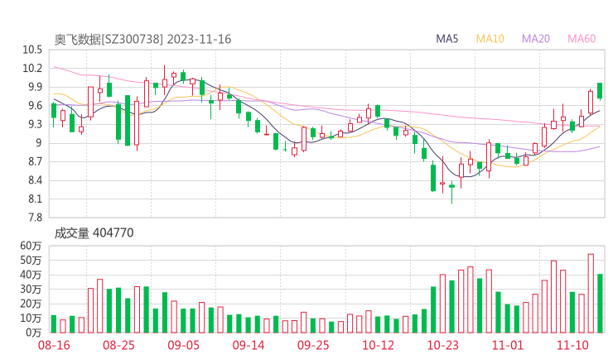Click the 成交量 404770 volume label

(94, 233)
